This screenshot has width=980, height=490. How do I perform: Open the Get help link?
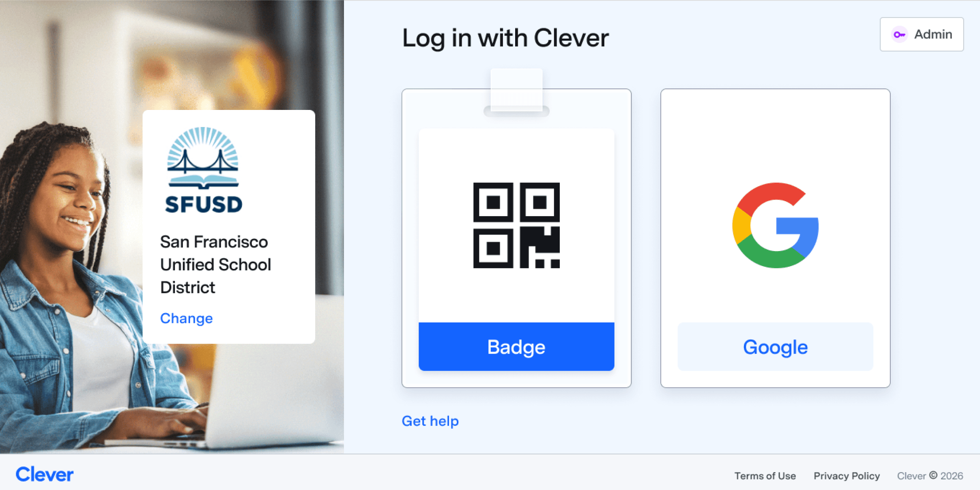click(x=430, y=421)
